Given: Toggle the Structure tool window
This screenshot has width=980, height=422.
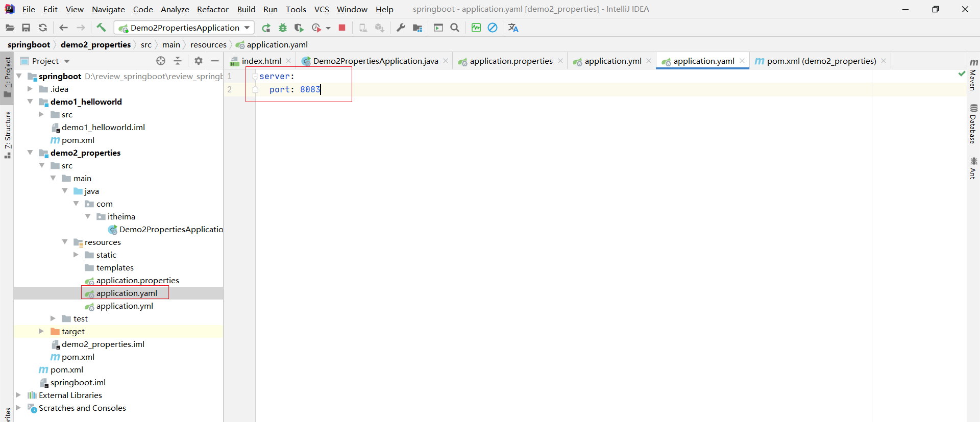Looking at the screenshot, I should pos(8,134).
